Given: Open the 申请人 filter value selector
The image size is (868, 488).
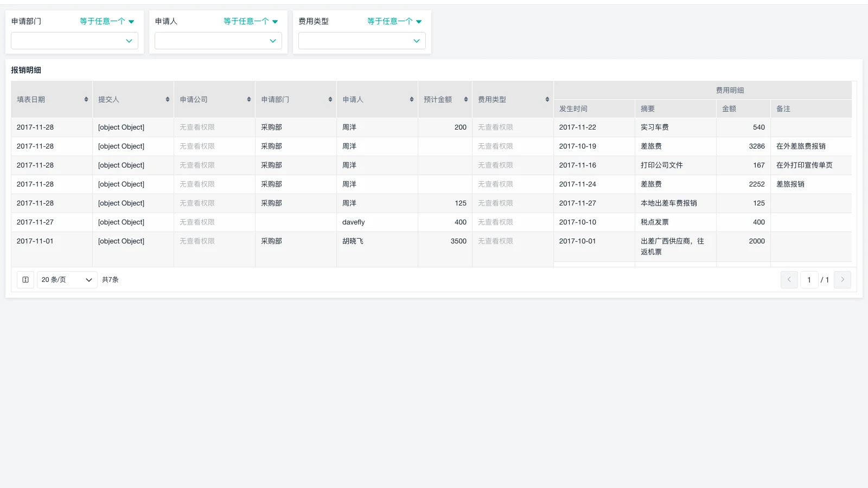Looking at the screenshot, I should tap(218, 40).
